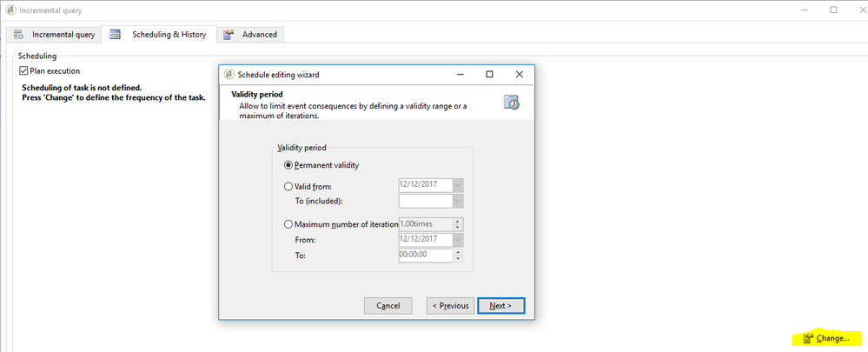Screen dimensions: 868x352
Task: Open the From date dropdown
Action: (x=458, y=240)
